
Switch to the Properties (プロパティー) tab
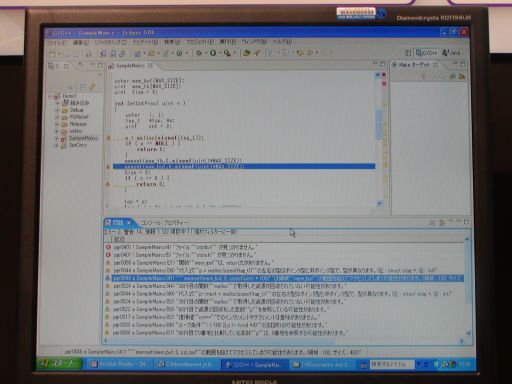(x=176, y=223)
